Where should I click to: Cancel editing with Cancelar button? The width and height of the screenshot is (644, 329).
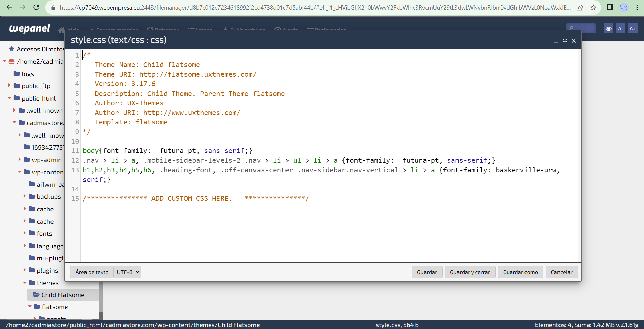click(x=562, y=272)
